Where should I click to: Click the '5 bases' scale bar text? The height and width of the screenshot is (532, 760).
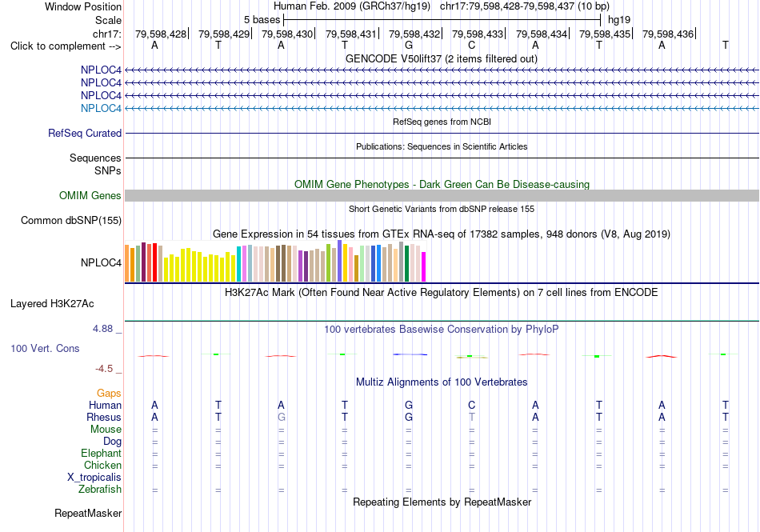click(262, 20)
